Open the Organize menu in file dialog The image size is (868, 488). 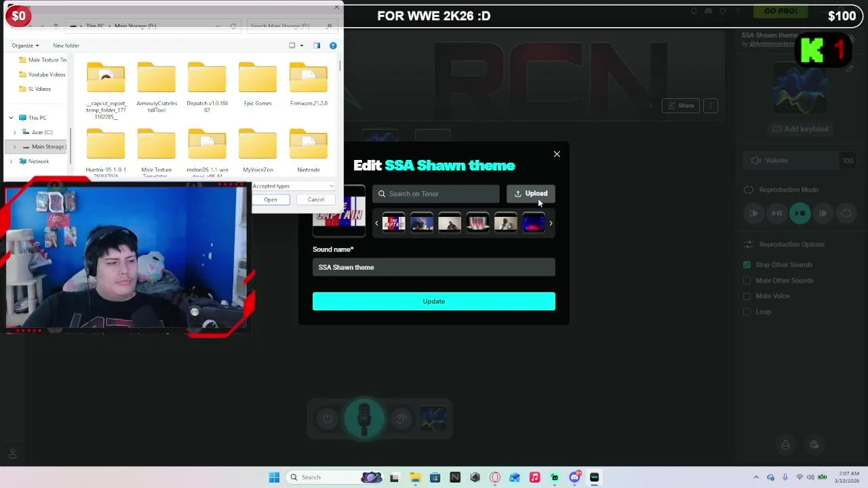point(25,45)
